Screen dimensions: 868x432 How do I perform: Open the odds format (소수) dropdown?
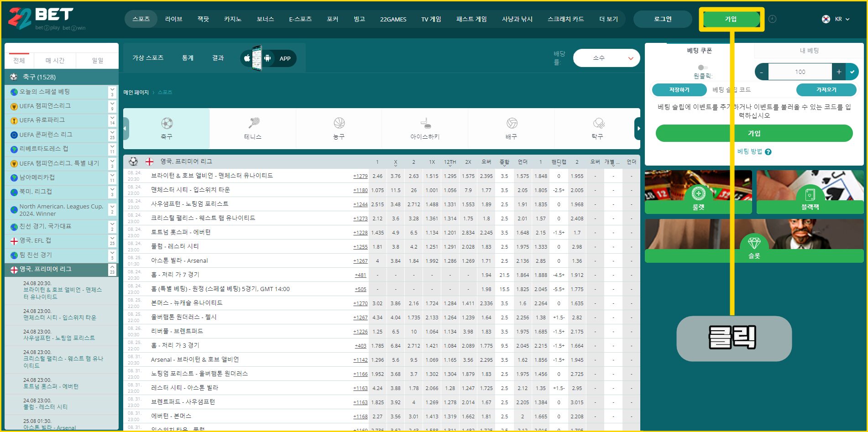[607, 58]
